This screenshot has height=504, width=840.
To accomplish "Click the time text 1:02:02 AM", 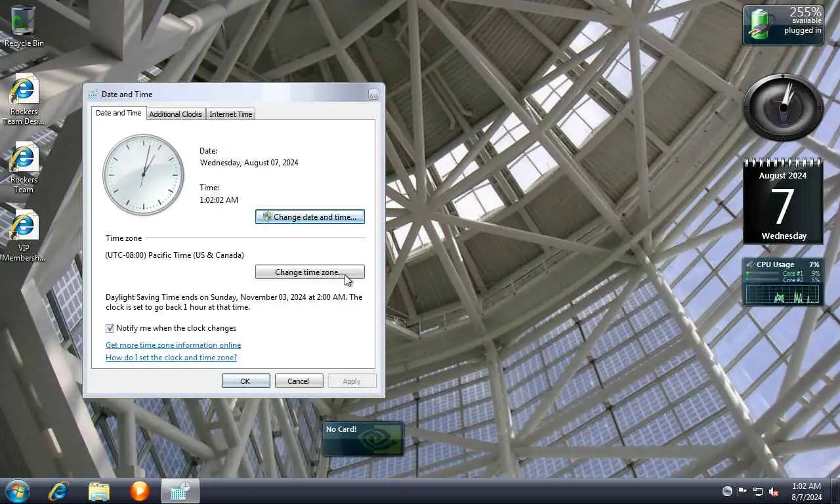I will (x=219, y=200).
